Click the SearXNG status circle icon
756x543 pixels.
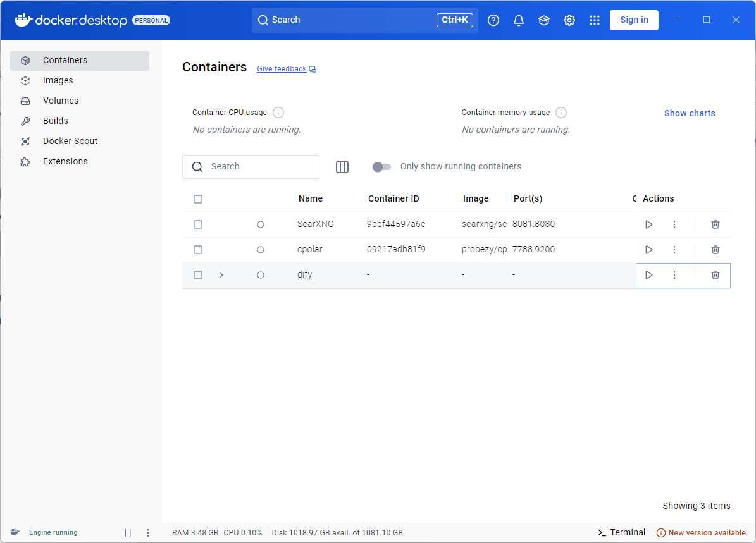[261, 224]
